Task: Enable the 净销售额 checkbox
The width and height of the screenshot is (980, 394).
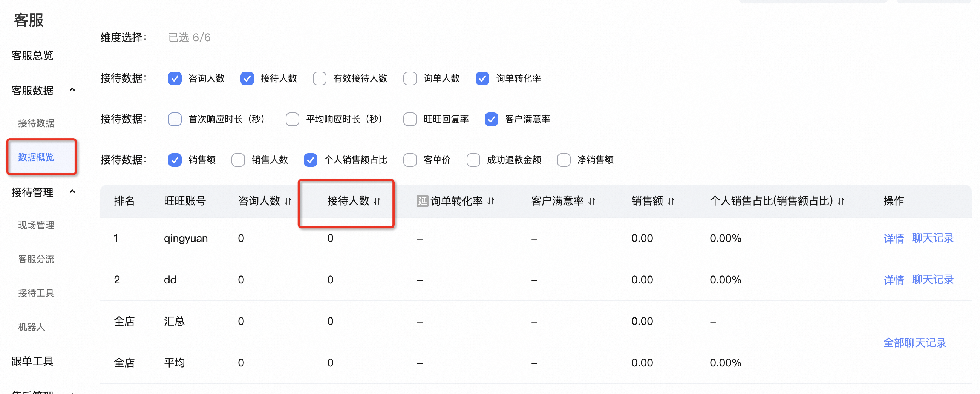Action: click(x=564, y=160)
